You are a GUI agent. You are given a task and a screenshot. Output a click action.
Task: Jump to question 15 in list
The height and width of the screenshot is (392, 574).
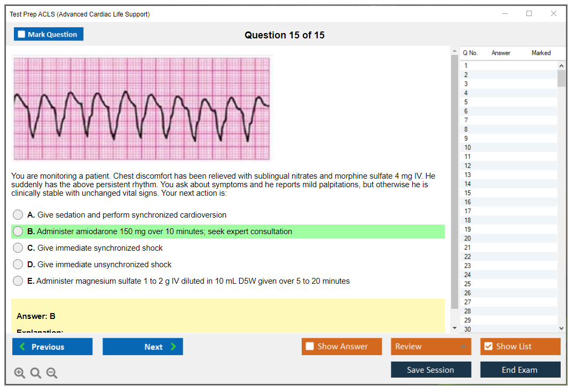(468, 193)
